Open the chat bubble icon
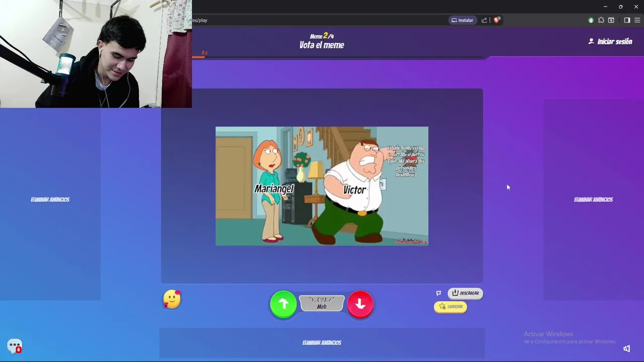Screen dimensions: 644x362 [x=15, y=346]
